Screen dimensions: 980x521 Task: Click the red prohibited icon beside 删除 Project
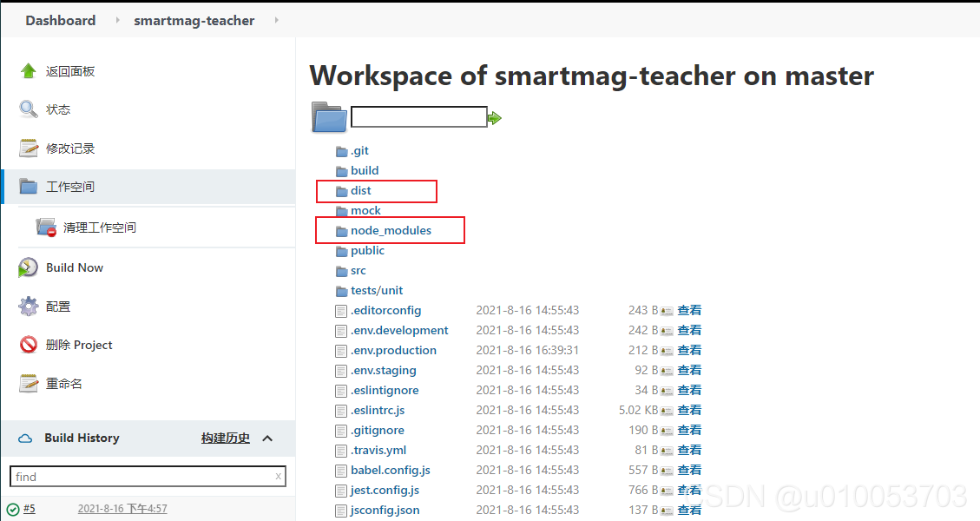tap(28, 345)
